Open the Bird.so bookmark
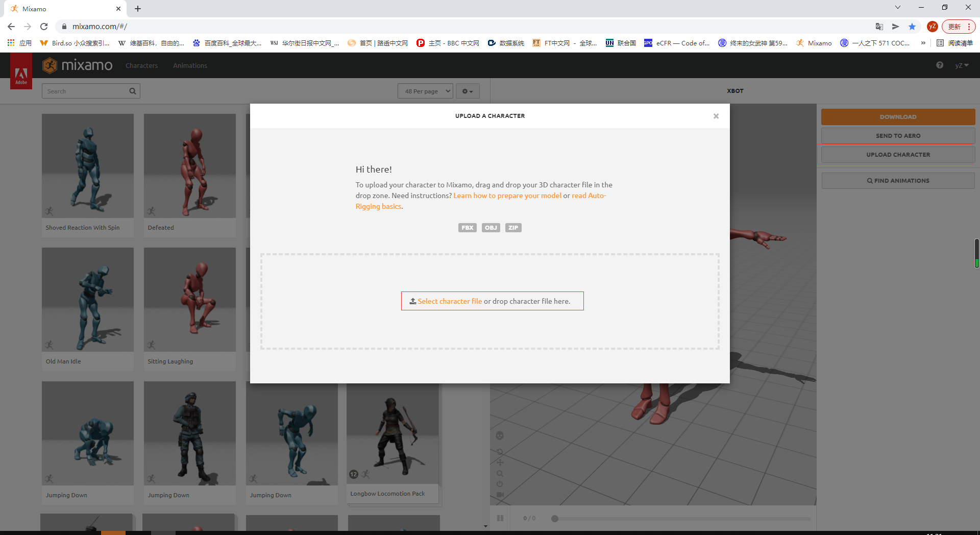This screenshot has width=980, height=535. click(75, 43)
